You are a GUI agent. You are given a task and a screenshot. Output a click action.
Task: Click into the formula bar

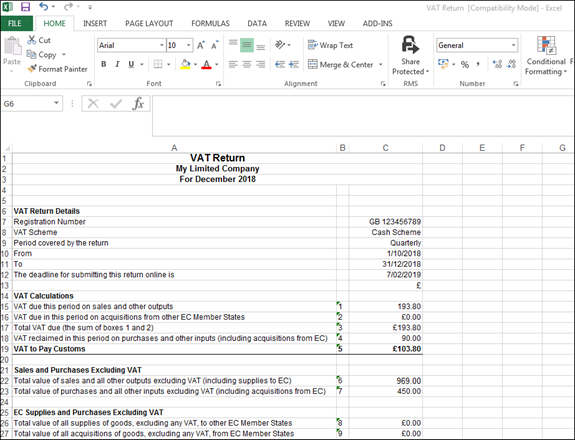click(363, 116)
